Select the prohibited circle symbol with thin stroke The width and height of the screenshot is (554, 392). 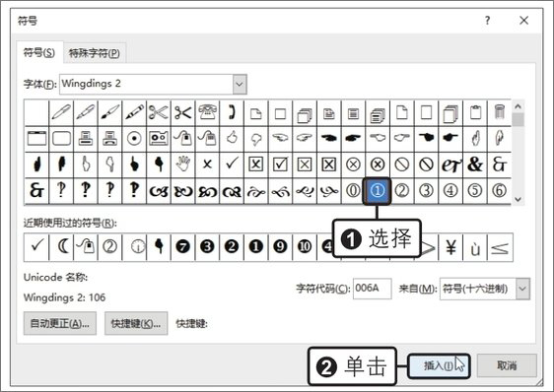402,164
